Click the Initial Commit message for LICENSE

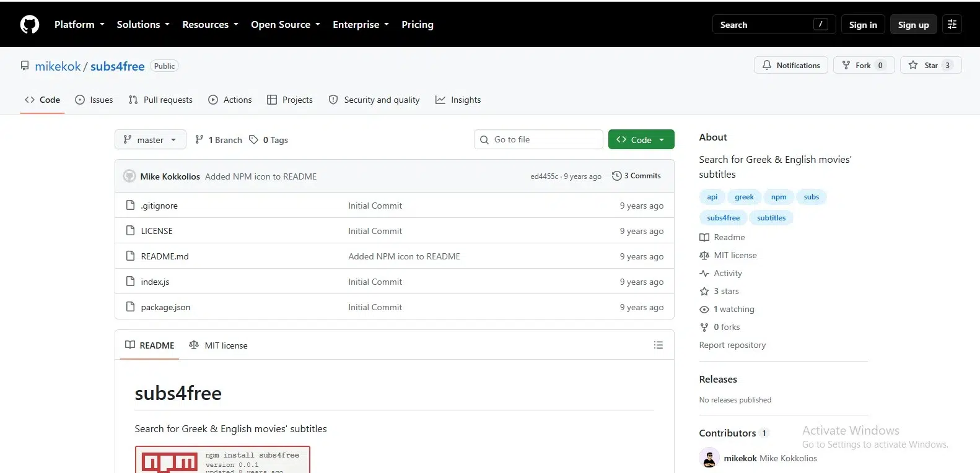pos(375,231)
